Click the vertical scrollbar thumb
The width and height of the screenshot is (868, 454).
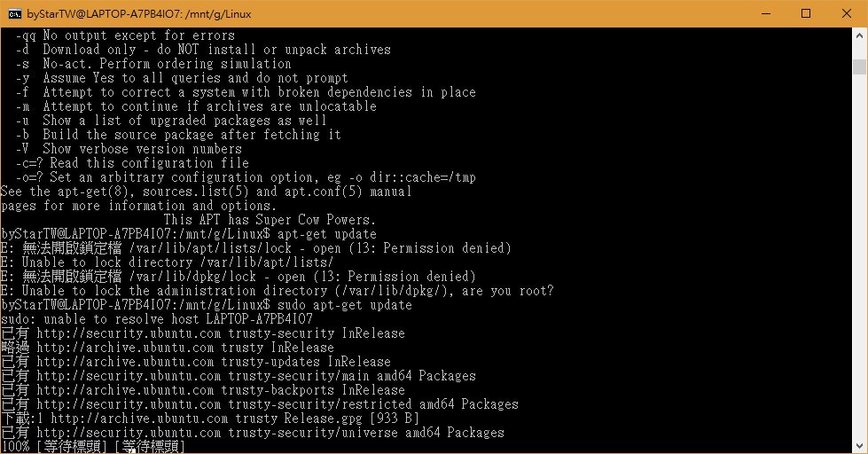click(859, 67)
